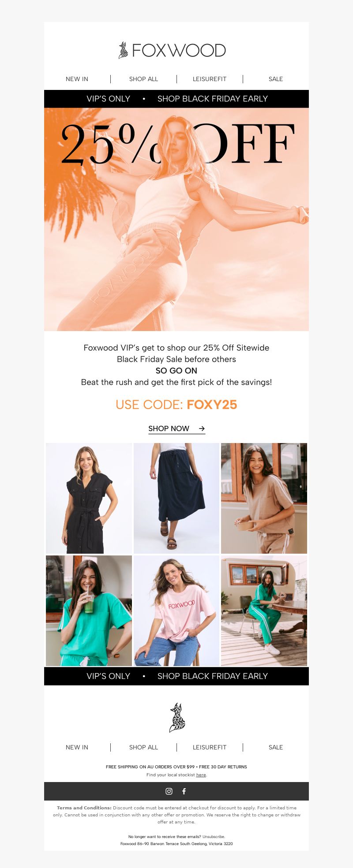The height and width of the screenshot is (868, 353).
Task: Open the pink Foxwood tee photo
Action: point(176,611)
